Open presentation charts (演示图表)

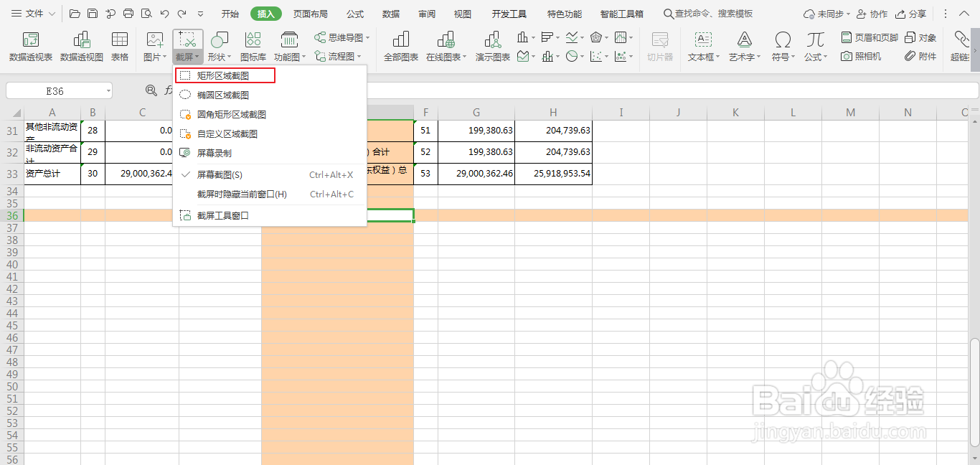coord(493,46)
